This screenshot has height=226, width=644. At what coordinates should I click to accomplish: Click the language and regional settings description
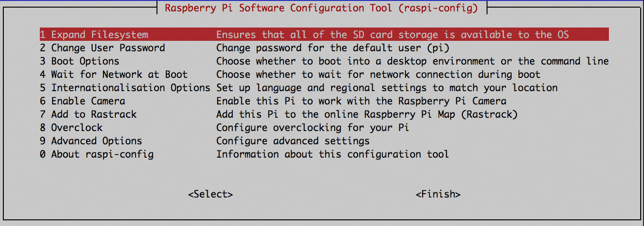pyautogui.click(x=386, y=88)
